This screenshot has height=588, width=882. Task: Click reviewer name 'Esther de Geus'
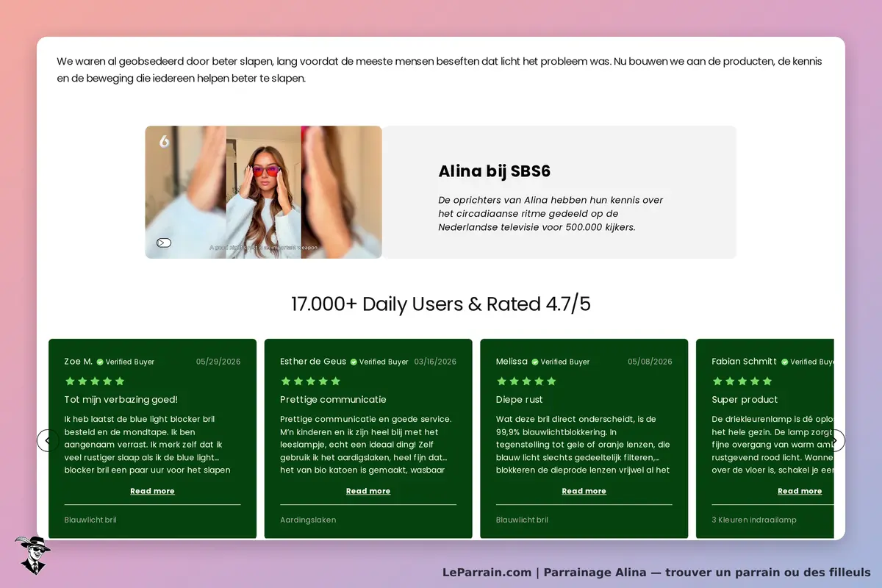313,362
